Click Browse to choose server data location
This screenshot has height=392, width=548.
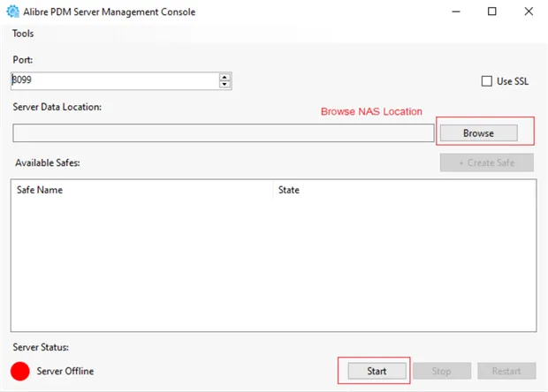coord(478,133)
